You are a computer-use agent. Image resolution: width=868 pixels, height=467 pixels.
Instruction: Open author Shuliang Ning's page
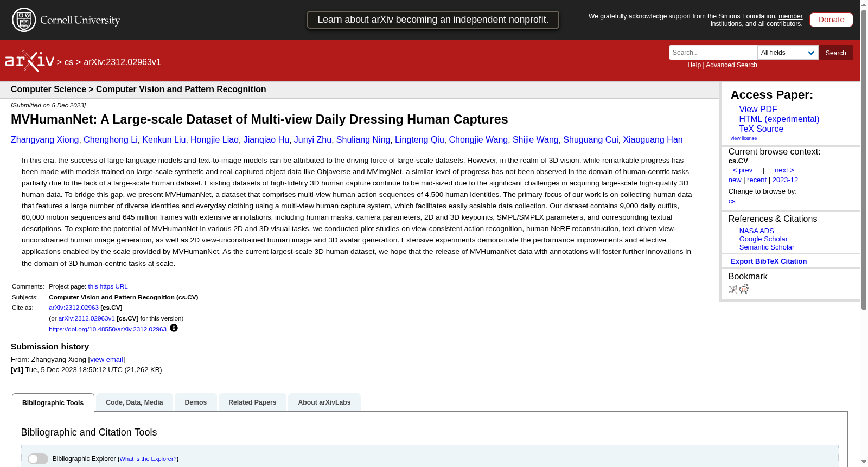tap(363, 140)
